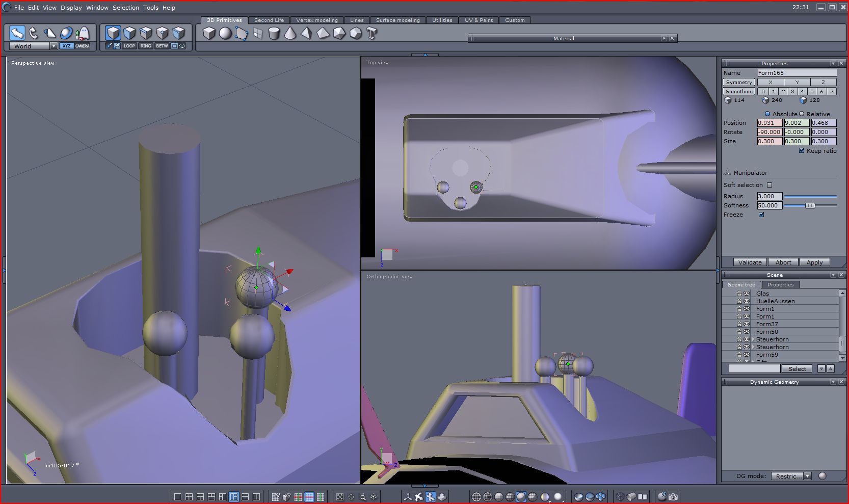Image resolution: width=849 pixels, height=504 pixels.
Task: Open the UV & Paint tab
Action: point(479,20)
